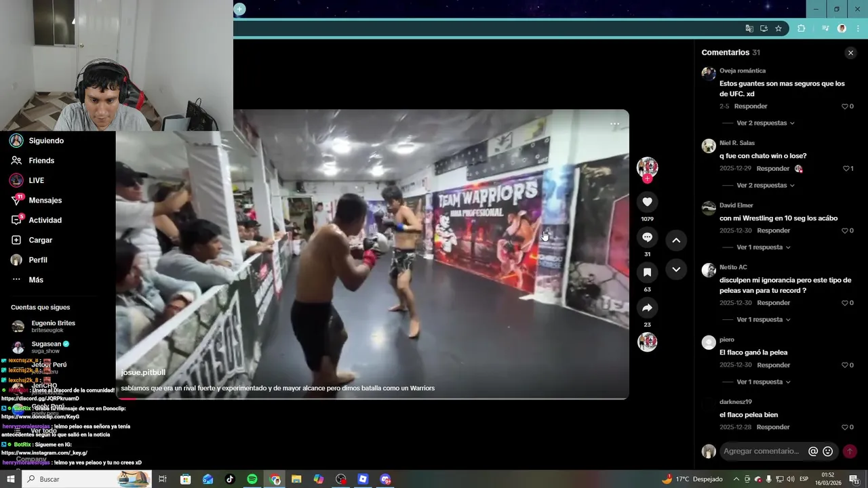Open File Explorer from the taskbar
This screenshot has width=868, height=488.
point(296,479)
